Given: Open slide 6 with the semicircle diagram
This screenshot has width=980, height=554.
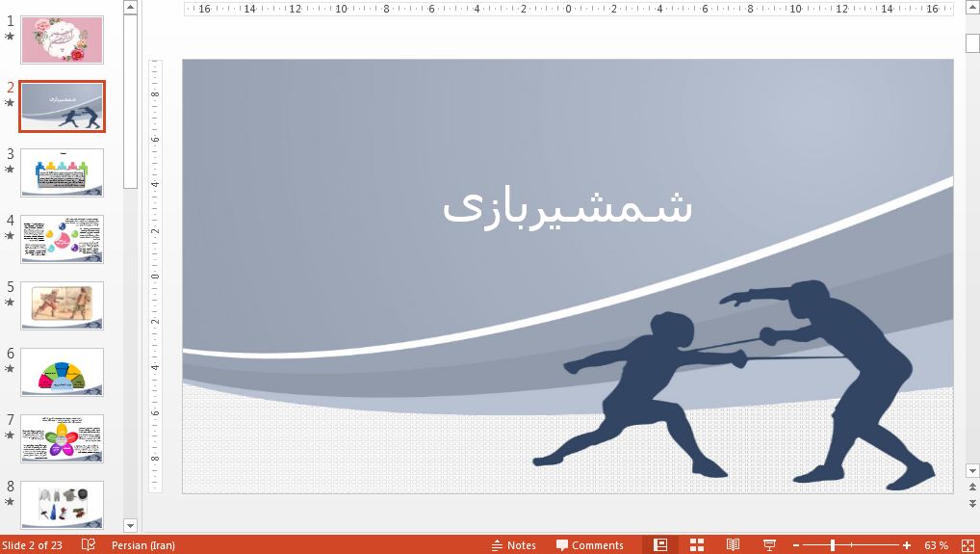Looking at the screenshot, I should pyautogui.click(x=62, y=371).
